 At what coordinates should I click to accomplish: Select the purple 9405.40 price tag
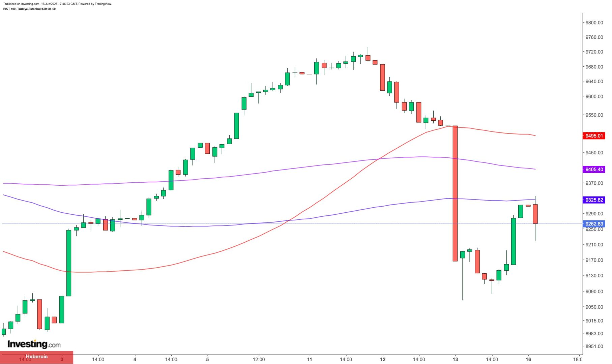pos(594,170)
